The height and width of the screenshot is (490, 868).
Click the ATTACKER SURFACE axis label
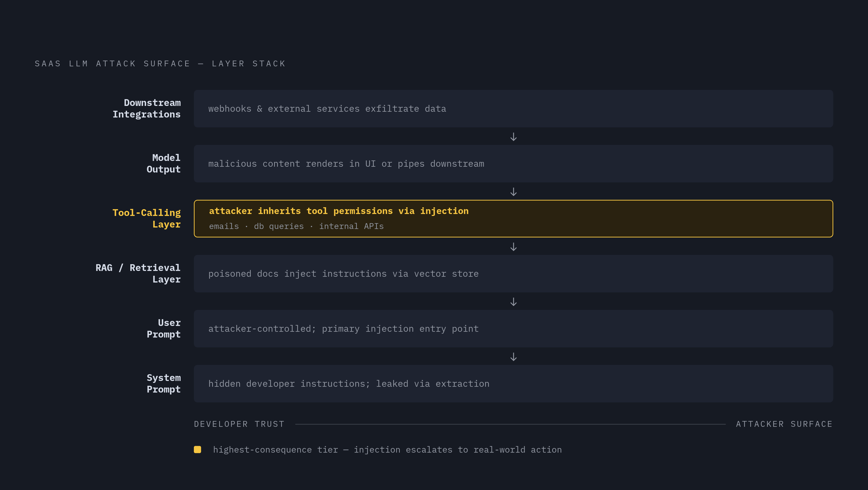pyautogui.click(x=784, y=424)
